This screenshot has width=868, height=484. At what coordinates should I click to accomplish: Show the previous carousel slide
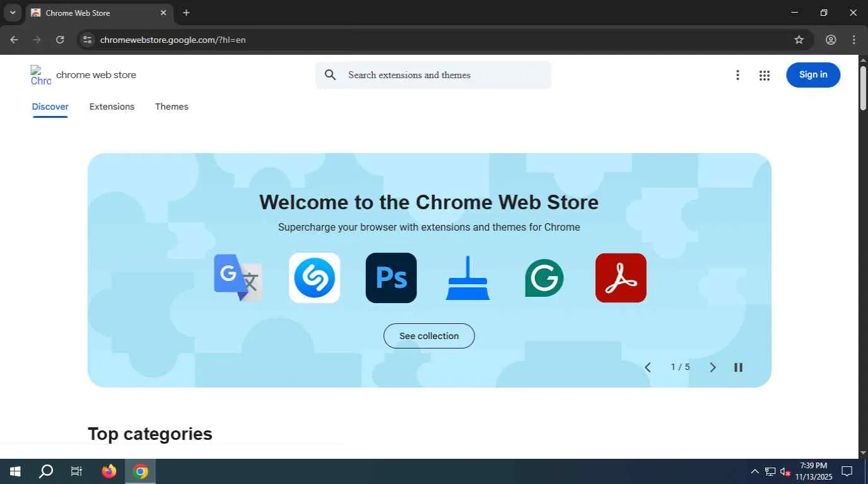click(x=648, y=367)
